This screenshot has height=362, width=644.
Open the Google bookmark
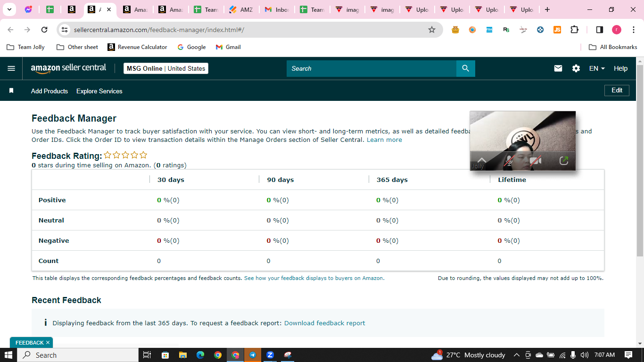click(191, 47)
